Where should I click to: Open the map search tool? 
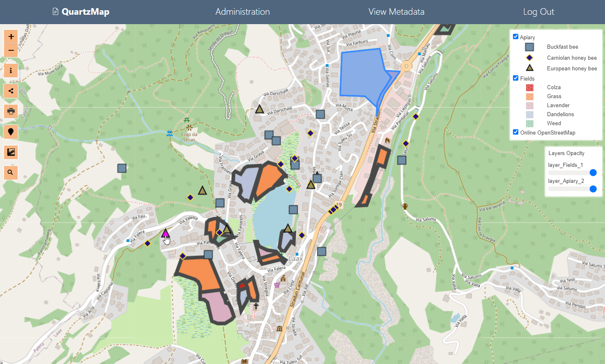[11, 173]
